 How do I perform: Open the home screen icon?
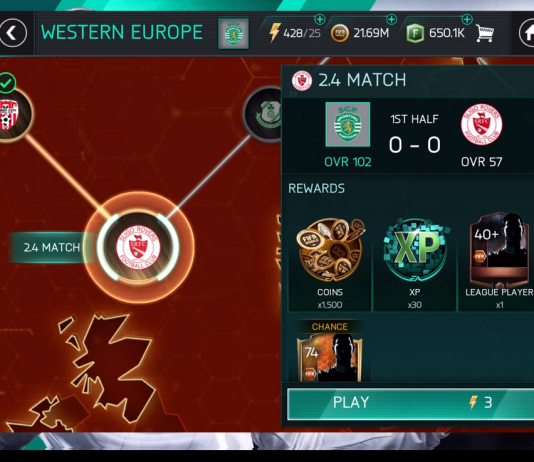[x=527, y=33]
